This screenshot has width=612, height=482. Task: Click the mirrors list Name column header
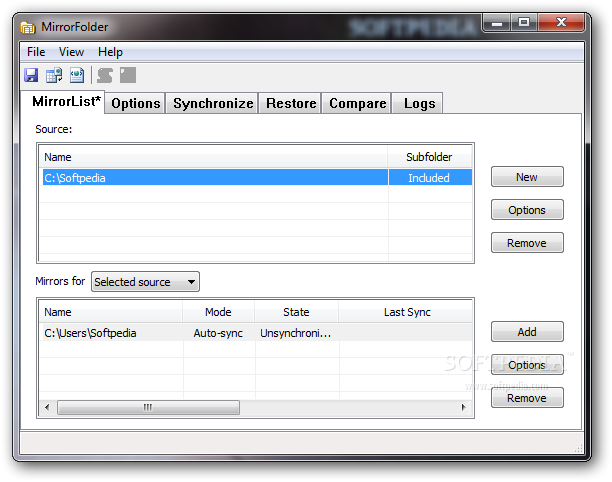pyautogui.click(x=111, y=312)
